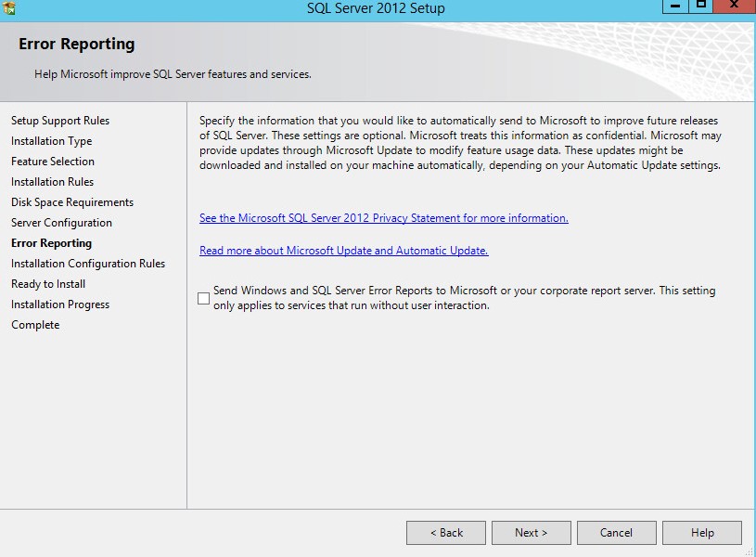Select the Installation Type step
The image size is (756, 557).
(x=52, y=141)
